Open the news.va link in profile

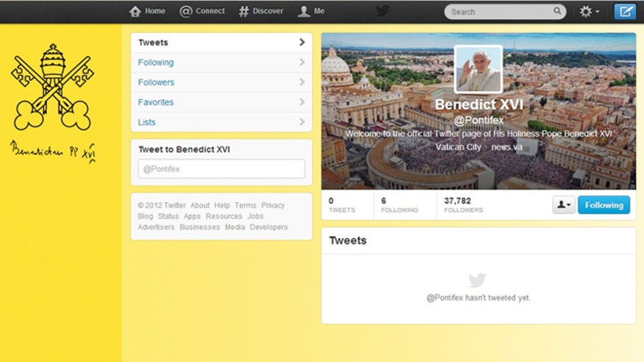[507, 147]
